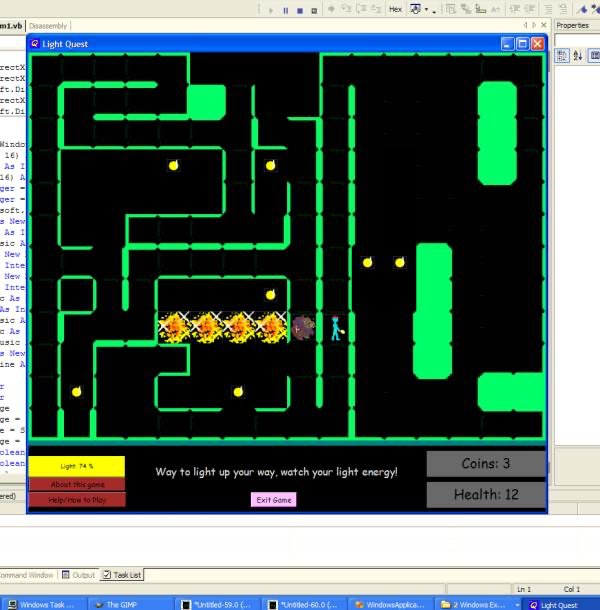Toggle Hex display mode
This screenshot has width=600, height=610.
point(395,9)
